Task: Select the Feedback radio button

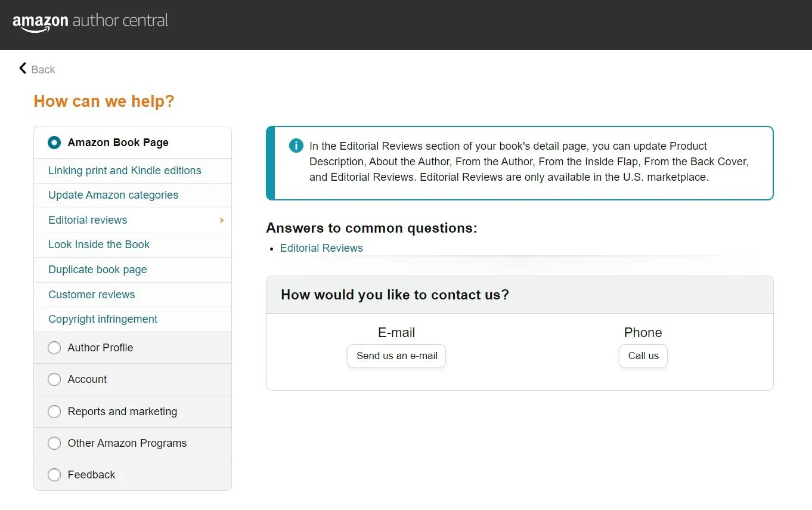Action: point(54,475)
